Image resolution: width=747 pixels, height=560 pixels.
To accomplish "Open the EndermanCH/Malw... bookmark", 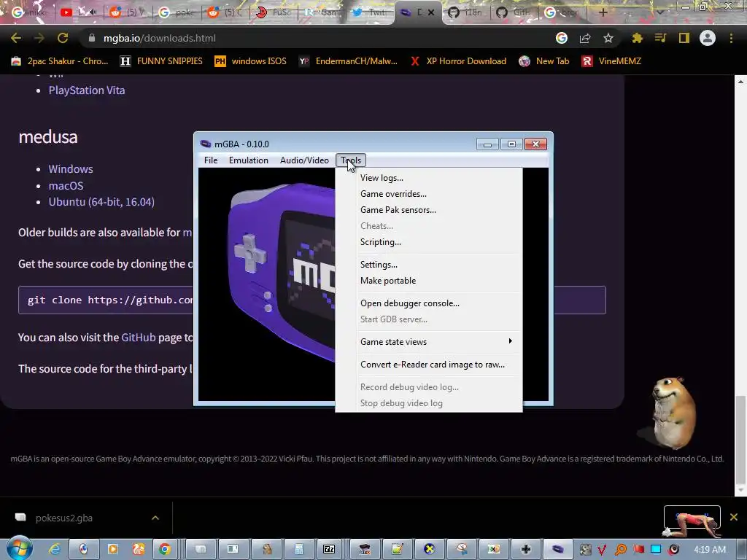I will 348,61.
